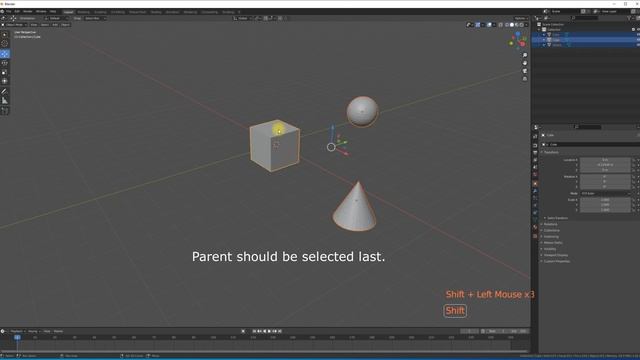Image resolution: width=640 pixels, height=360 pixels.
Task: Open the rotation Mode dropdown
Action: [605, 193]
